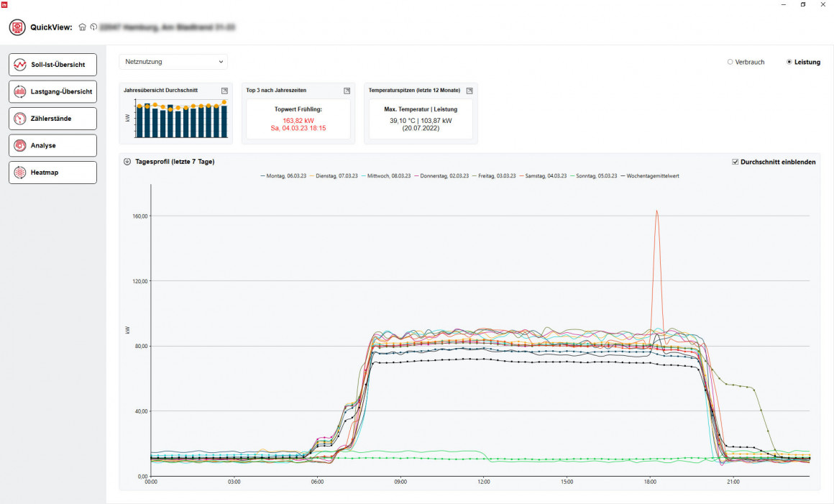Screen dimensions: 834x504
Task: Select the Verbrauch radio button
Action: pyautogui.click(x=730, y=62)
